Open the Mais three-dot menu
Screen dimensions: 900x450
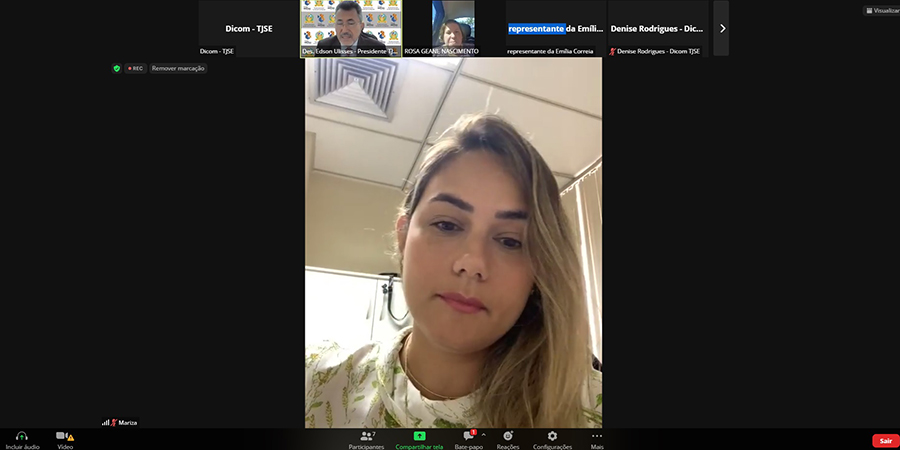coord(597,436)
